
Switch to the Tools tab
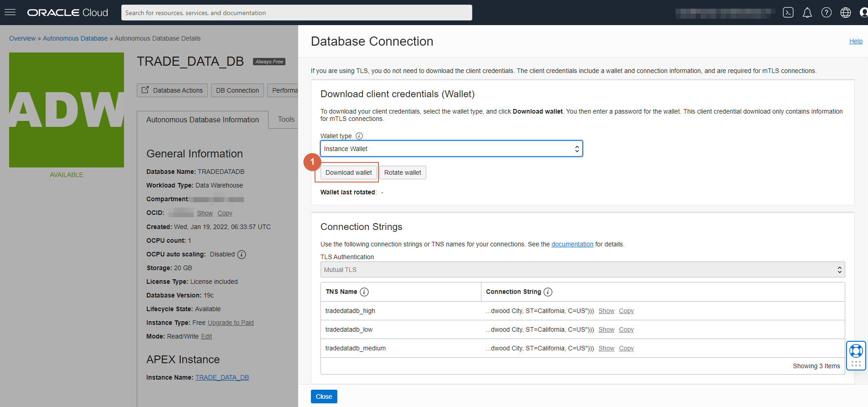[x=286, y=120]
